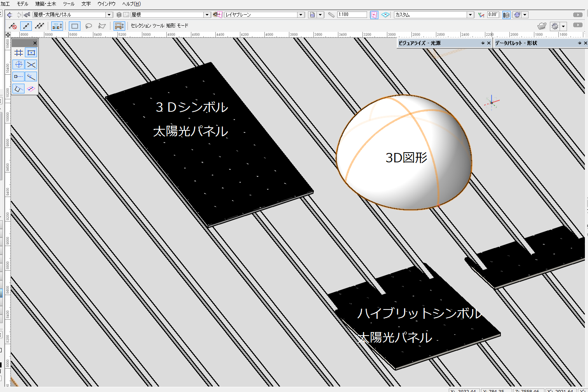Open the 建築・土木 menu

(45, 4)
